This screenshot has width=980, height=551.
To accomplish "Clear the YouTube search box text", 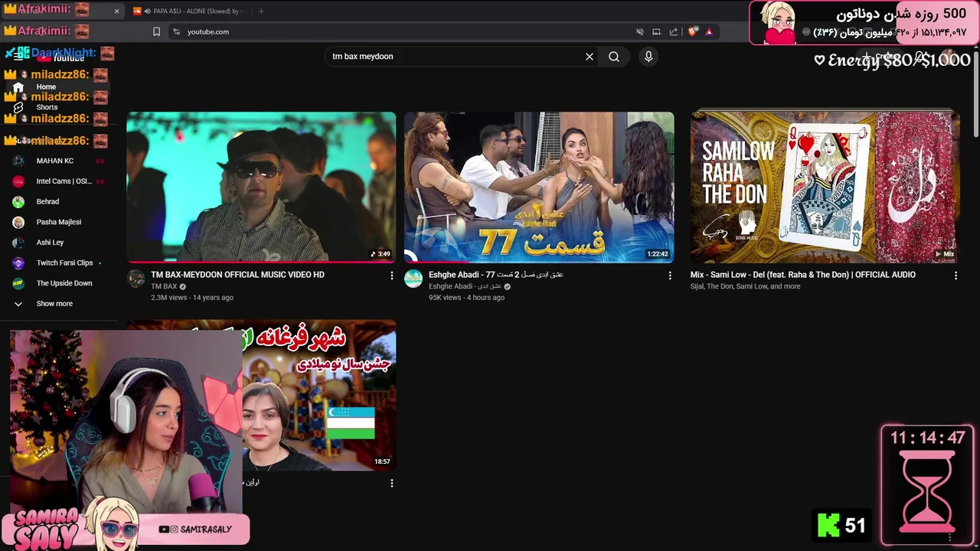I will pyautogui.click(x=590, y=57).
